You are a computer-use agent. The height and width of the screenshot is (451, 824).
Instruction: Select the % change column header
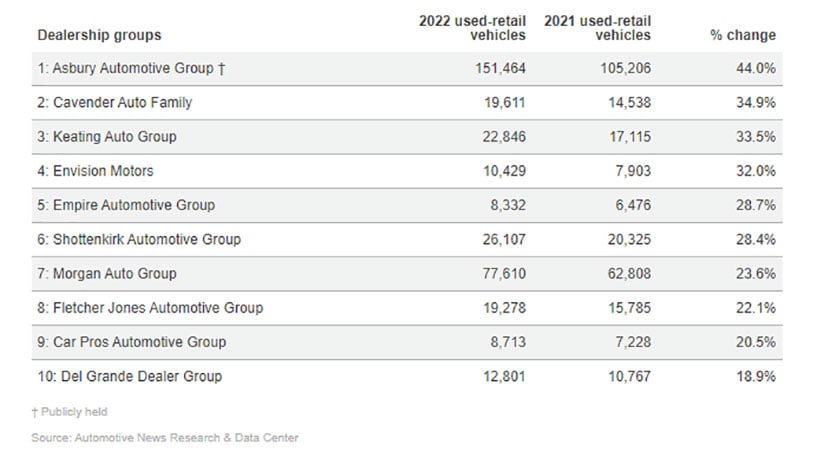tap(742, 35)
